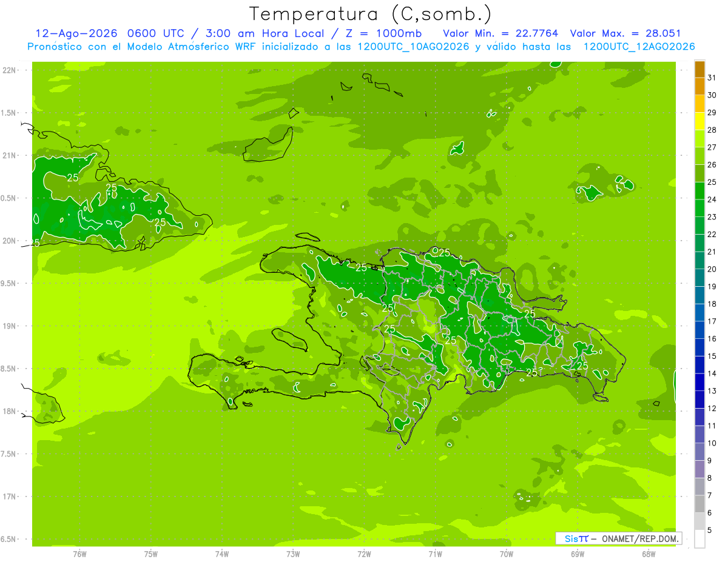The height and width of the screenshot is (562, 728).
Task: Click the purple 9 degree legend swatch
Action: pos(699,452)
